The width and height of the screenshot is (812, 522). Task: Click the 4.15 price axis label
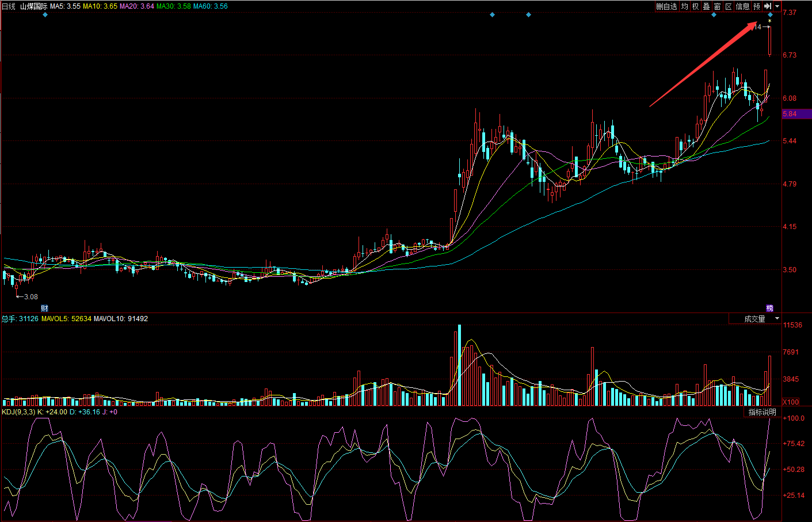(790, 227)
